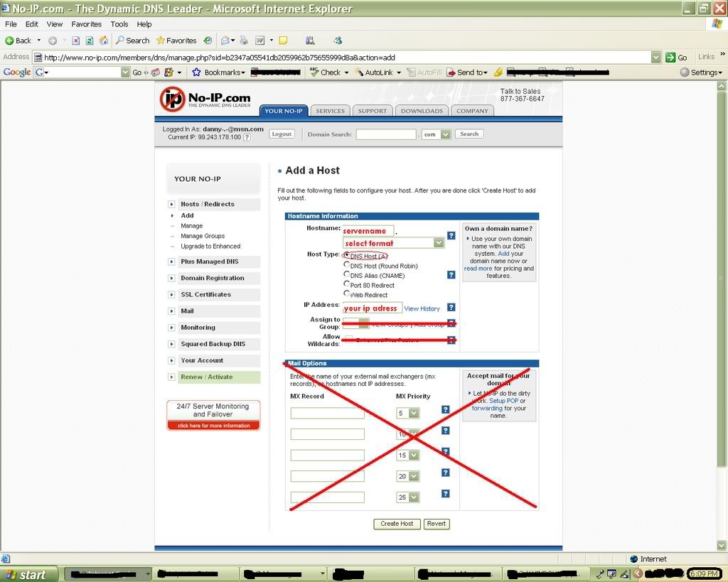Open MX priority 15 dropdown

click(413, 456)
